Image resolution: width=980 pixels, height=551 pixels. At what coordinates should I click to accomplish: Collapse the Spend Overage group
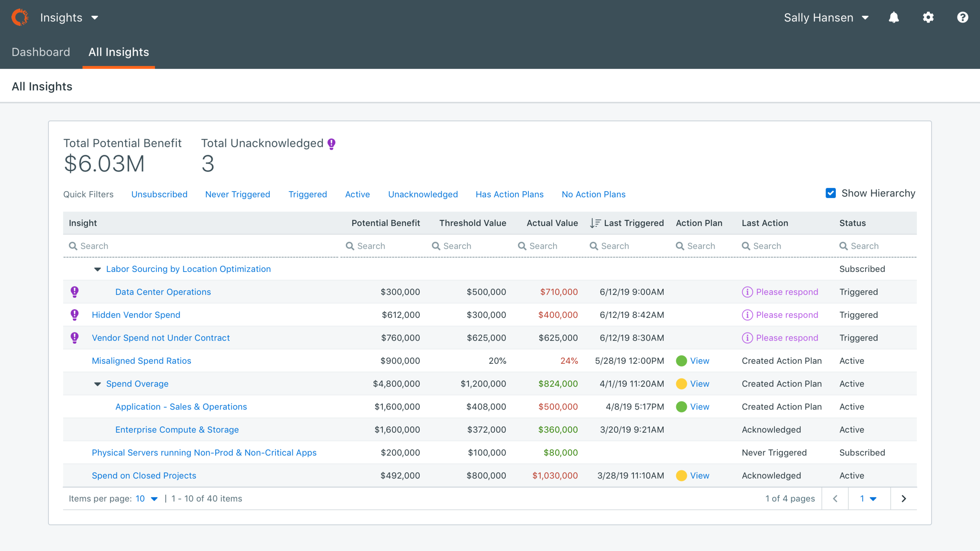[98, 384]
